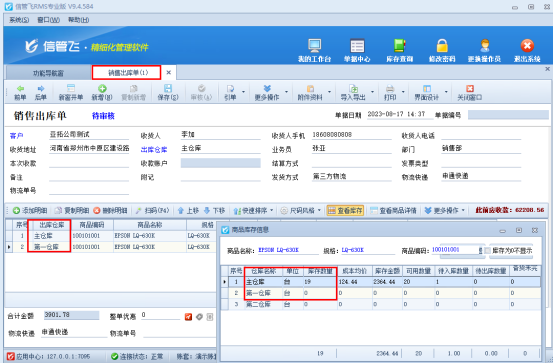Screen dimensions: 553x363
Task: Toggle 库存为0不显示 checkbox
Action: (487, 250)
